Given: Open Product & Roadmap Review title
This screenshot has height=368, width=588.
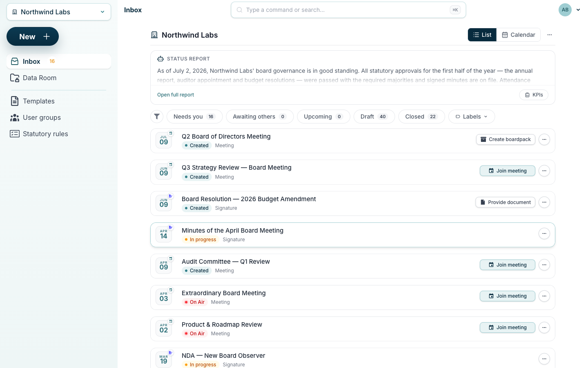Looking at the screenshot, I should point(222,325).
